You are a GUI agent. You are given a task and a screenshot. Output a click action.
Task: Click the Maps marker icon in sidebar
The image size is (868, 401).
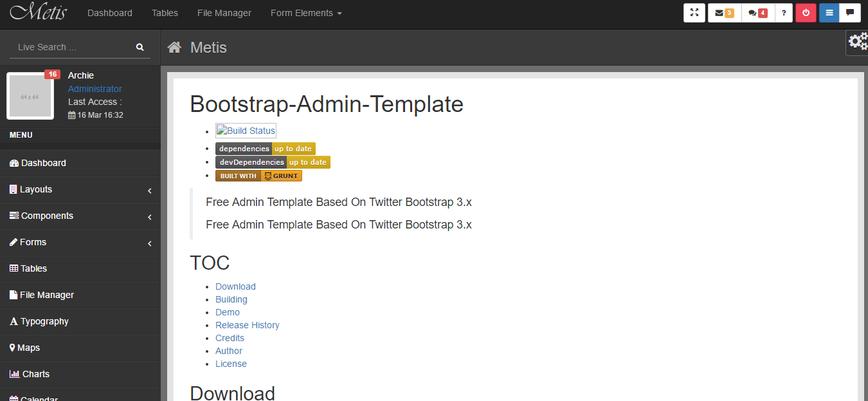point(12,348)
